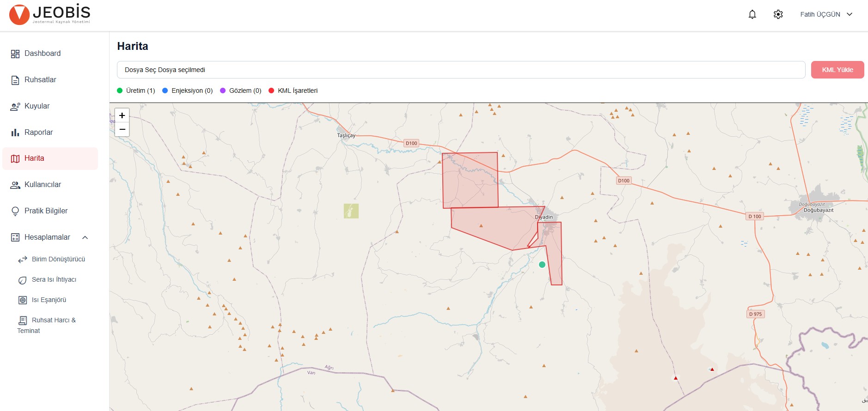Open Kullanıcılar from the sidebar
Viewport: 868px width, 411px height.
click(x=43, y=185)
